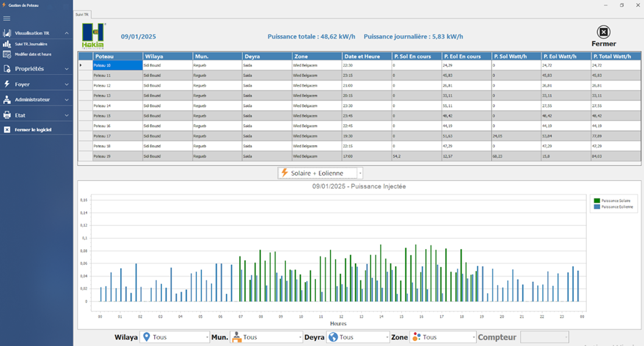Click the Administrateur user icon
The width and height of the screenshot is (644, 346).
pyautogui.click(x=7, y=99)
